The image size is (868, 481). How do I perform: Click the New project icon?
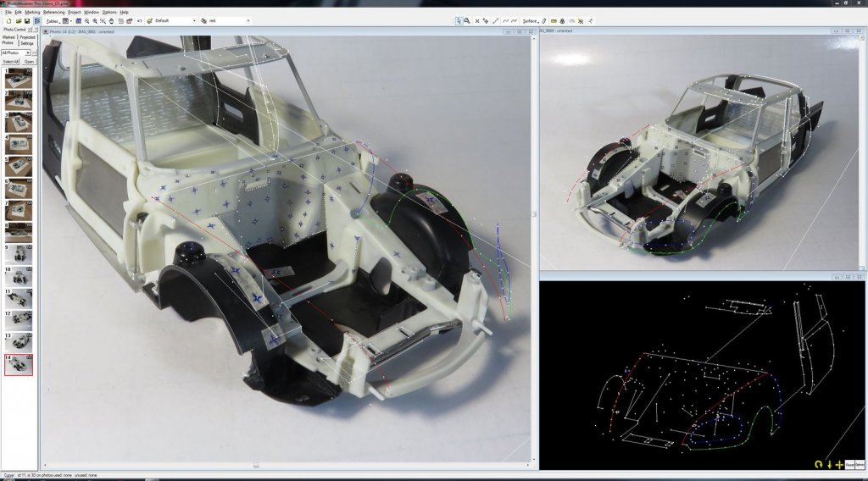point(7,20)
